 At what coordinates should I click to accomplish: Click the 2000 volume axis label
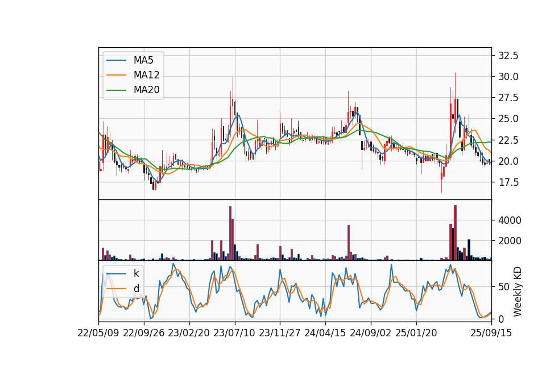pyautogui.click(x=510, y=241)
